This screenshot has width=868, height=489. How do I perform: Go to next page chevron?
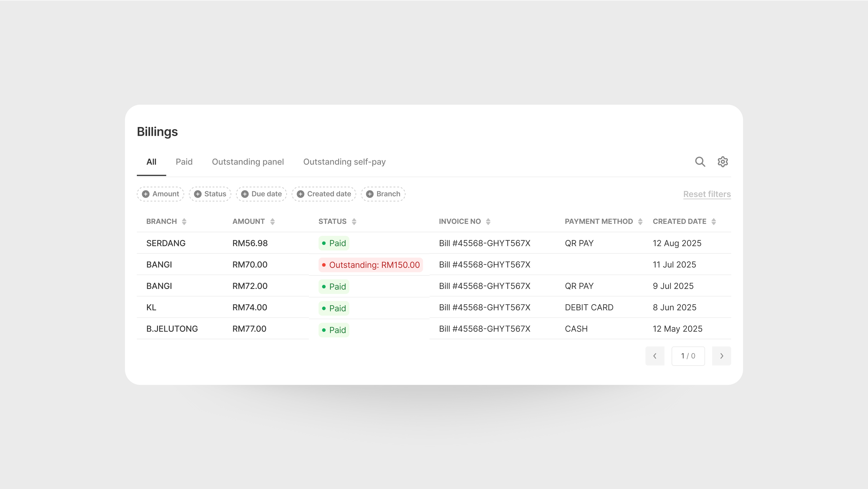click(722, 356)
